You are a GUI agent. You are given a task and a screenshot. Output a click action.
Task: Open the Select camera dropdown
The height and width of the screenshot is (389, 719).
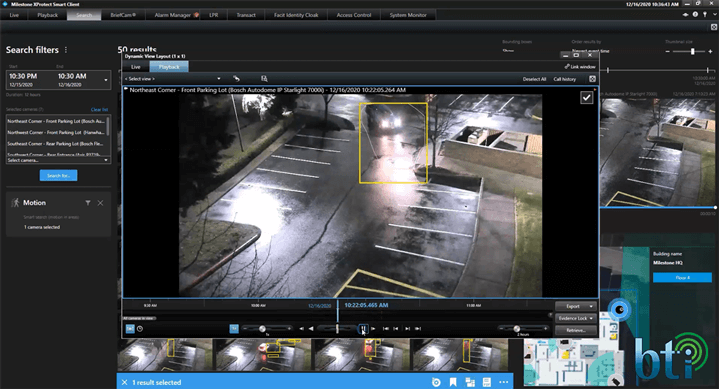pos(58,160)
